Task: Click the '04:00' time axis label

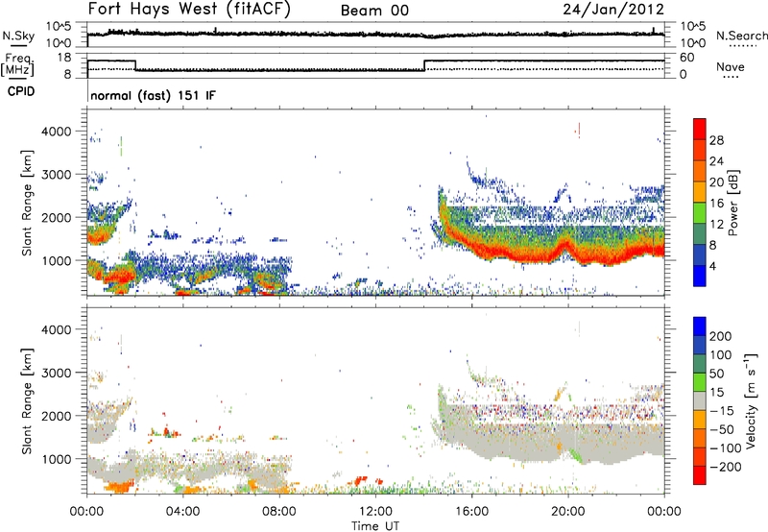Action: (182, 512)
